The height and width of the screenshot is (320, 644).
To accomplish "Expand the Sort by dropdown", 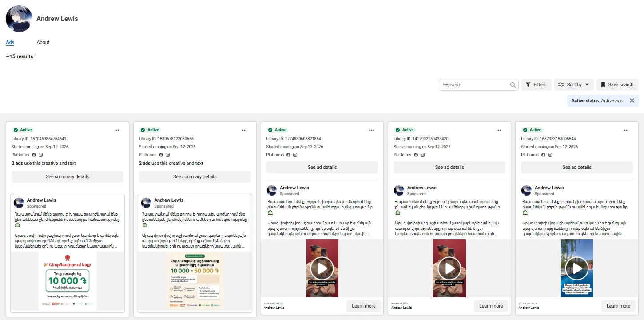I will tap(574, 84).
